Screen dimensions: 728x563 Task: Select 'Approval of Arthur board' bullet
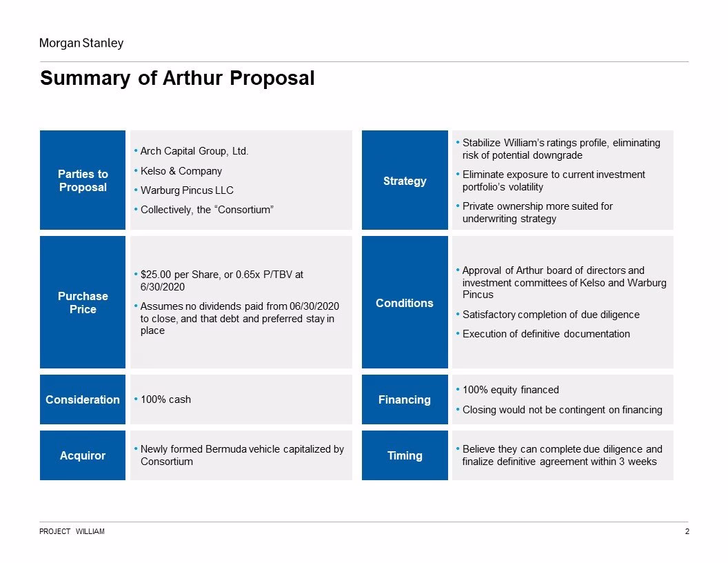564,282
